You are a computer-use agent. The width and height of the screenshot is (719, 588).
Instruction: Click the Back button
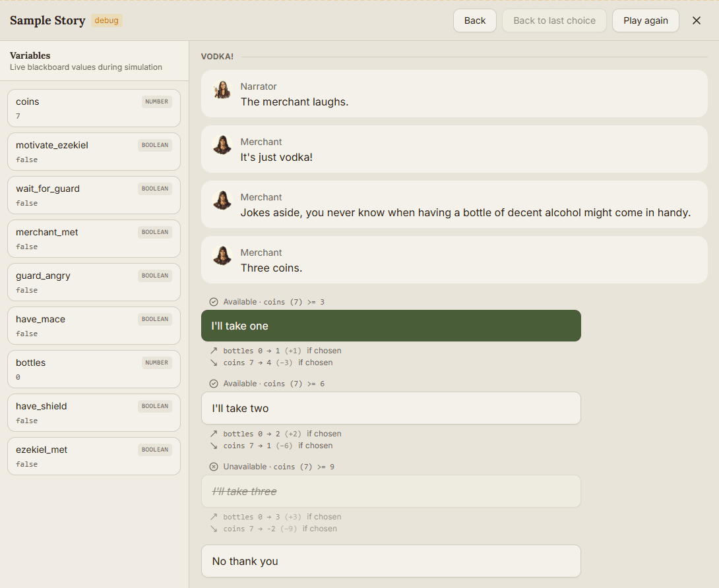click(x=474, y=20)
